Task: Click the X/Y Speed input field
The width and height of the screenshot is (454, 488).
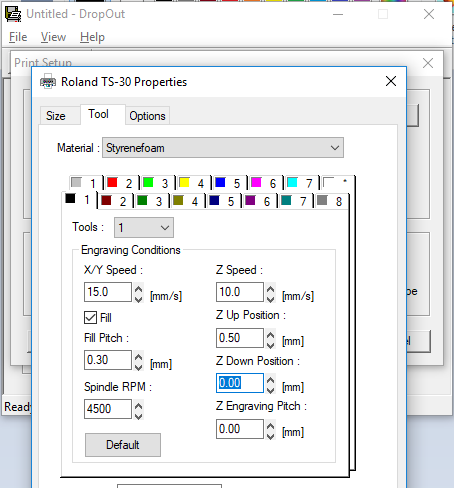Action: [x=108, y=292]
